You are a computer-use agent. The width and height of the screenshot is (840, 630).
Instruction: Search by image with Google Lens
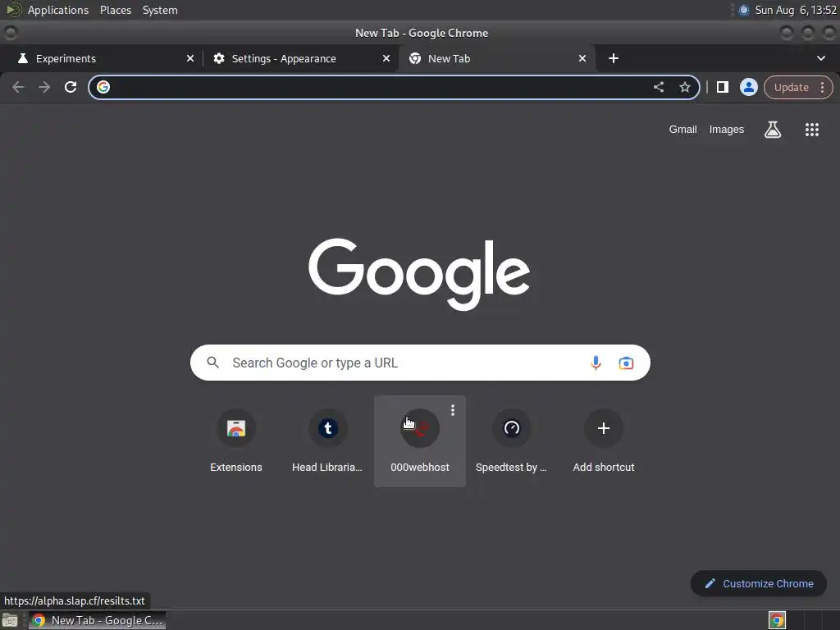coord(626,363)
